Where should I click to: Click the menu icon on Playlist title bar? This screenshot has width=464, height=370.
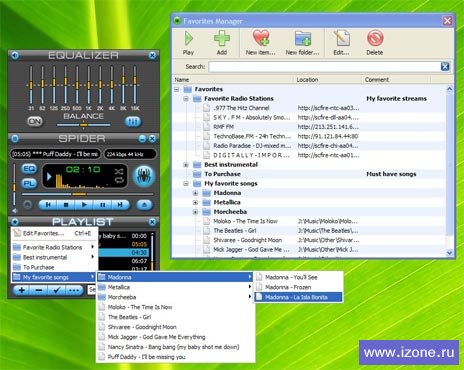pos(15,221)
